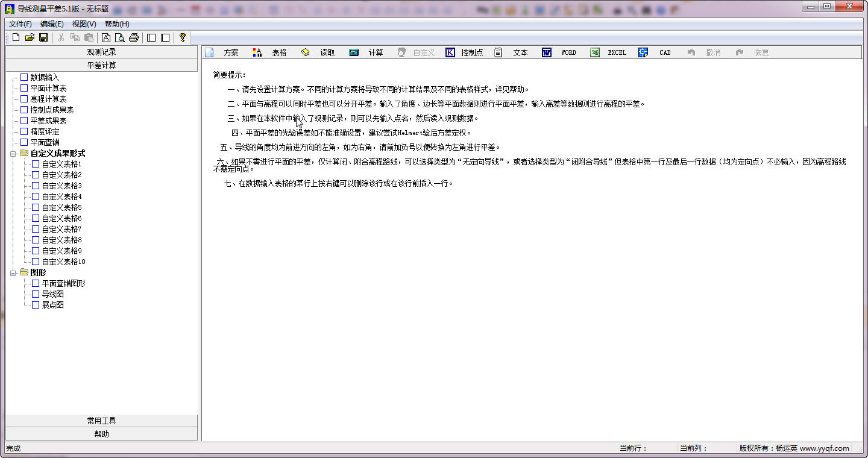This screenshot has height=458, width=868.
Task: Click the 当前行 status bar field
Action: [633, 448]
